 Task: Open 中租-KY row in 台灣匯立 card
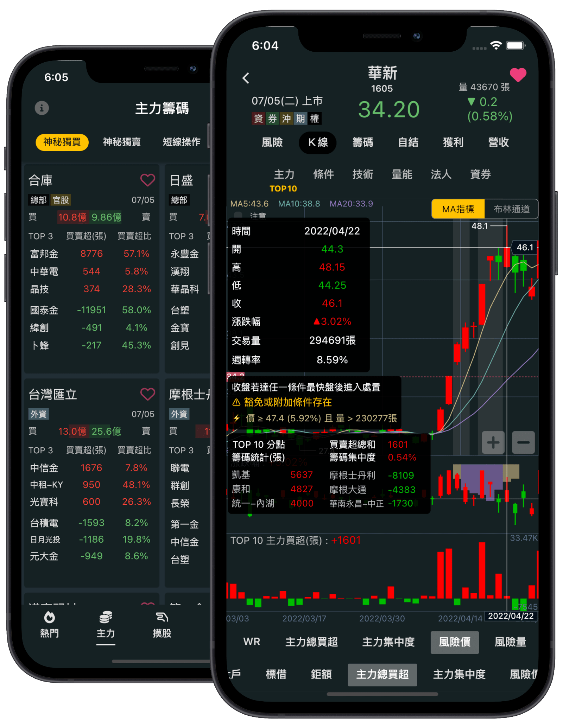(91, 485)
